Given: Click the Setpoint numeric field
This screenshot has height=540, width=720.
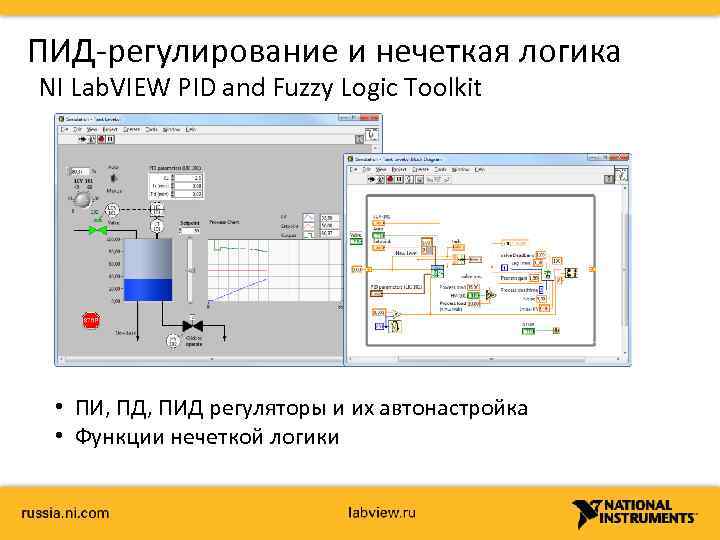Looking at the screenshot, I should (x=191, y=231).
